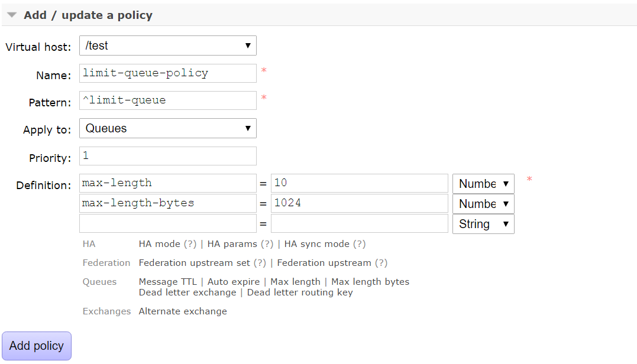Open the String type dropdown in empty row
The width and height of the screenshot is (637, 364).
483,224
